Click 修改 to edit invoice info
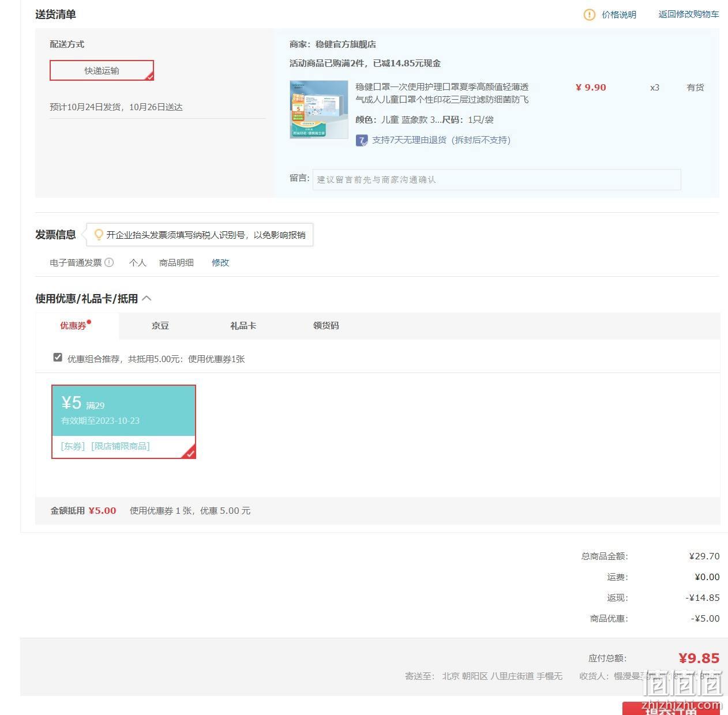Viewport: 728px width, 715px height. [x=220, y=262]
